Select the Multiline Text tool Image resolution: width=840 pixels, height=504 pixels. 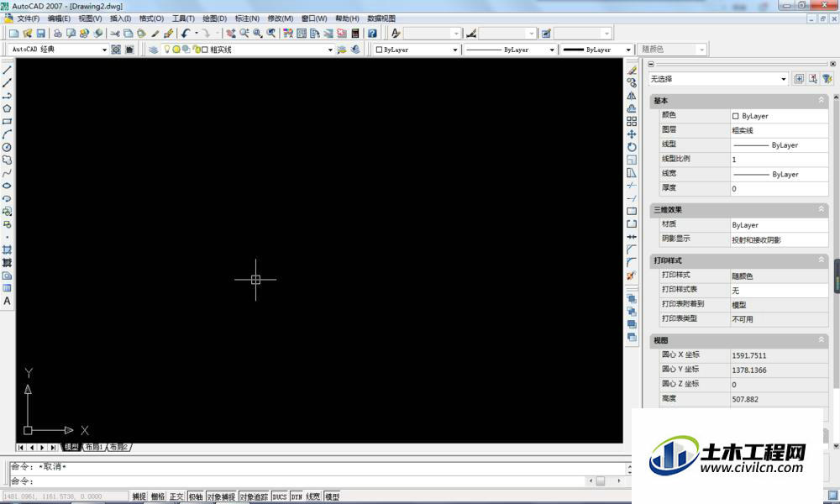7,301
